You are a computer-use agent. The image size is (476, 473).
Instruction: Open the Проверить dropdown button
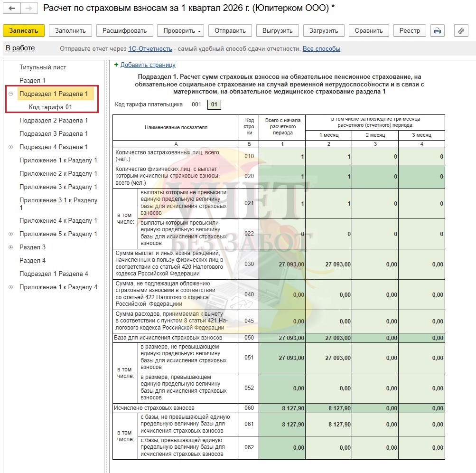182,31
